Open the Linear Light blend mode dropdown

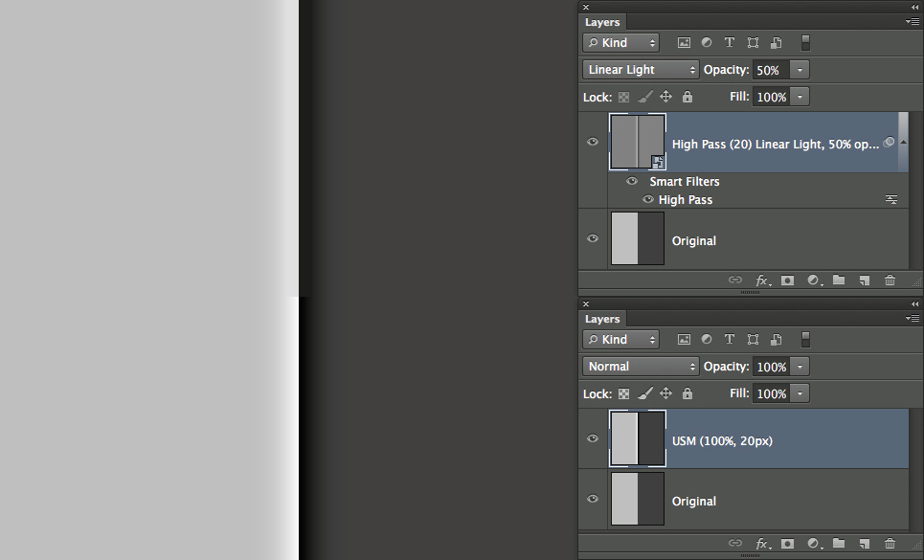click(641, 70)
